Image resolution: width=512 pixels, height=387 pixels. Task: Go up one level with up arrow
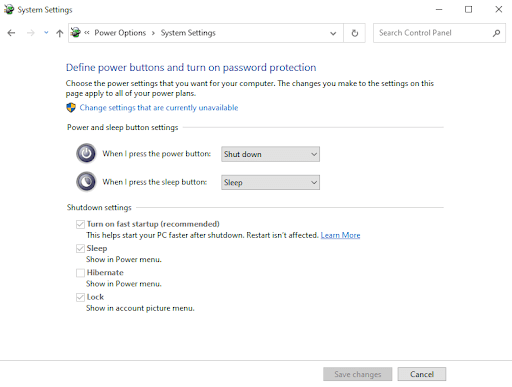click(x=60, y=33)
